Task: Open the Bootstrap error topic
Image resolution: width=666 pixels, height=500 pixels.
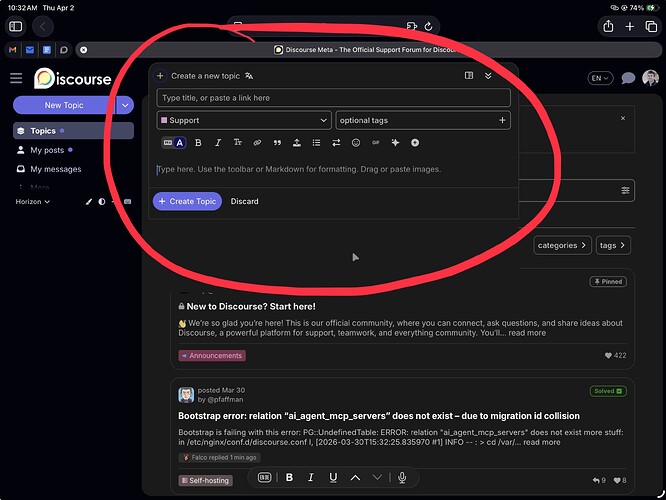Action: (x=378, y=416)
